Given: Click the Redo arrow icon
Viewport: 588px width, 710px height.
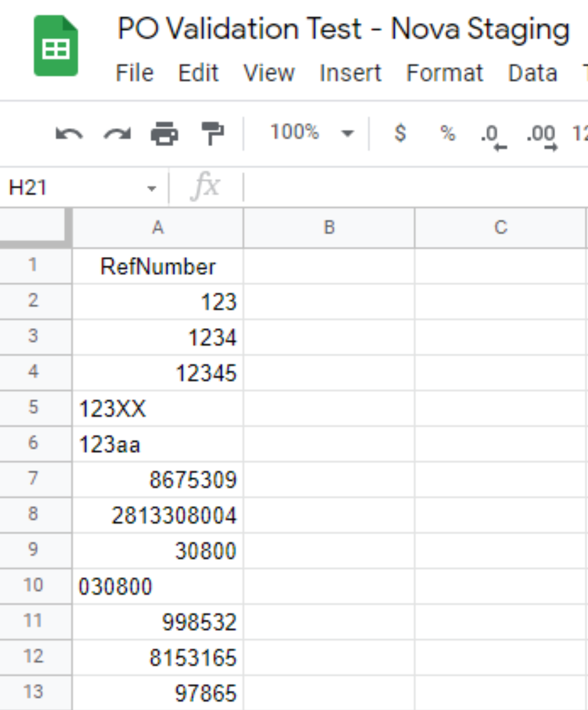Looking at the screenshot, I should [x=117, y=134].
